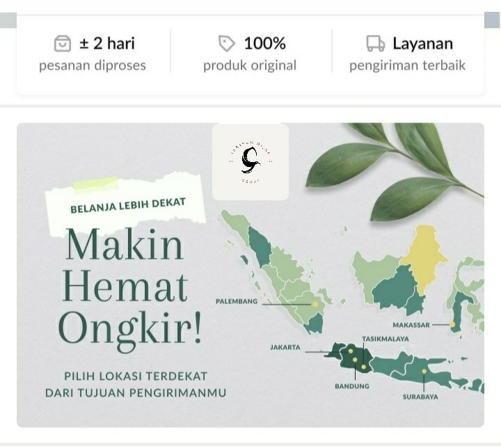Click the Jakarta map label
Viewport: 501px width, 448px height.
285,347
